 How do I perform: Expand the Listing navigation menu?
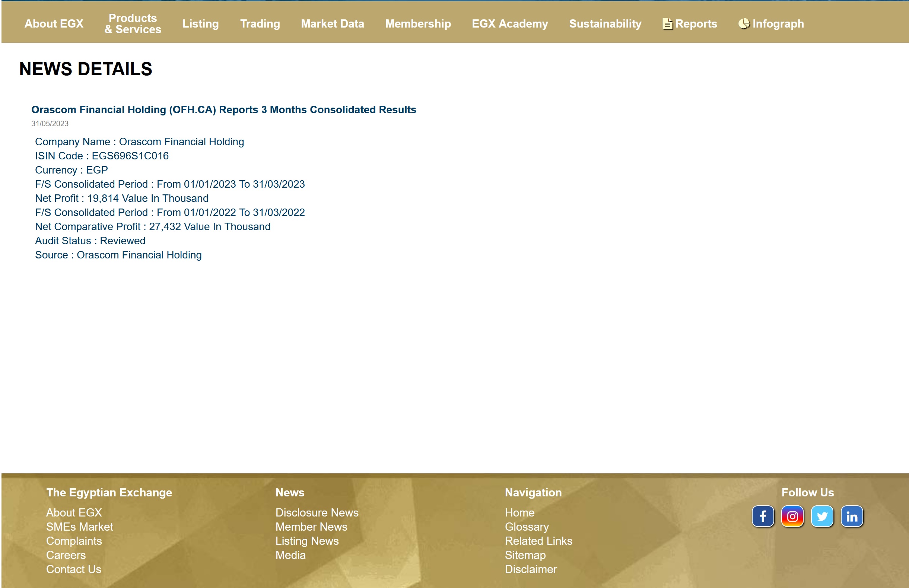click(x=200, y=24)
